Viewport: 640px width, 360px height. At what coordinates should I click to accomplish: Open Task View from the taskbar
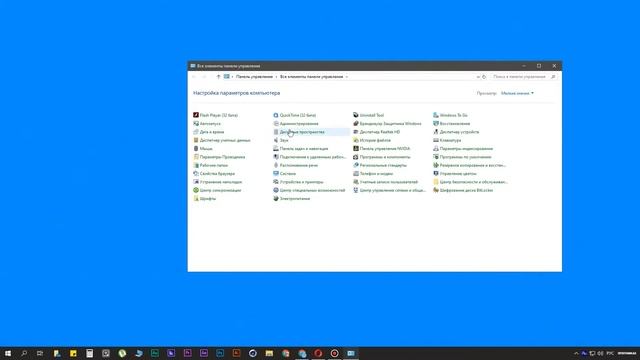coord(40,353)
